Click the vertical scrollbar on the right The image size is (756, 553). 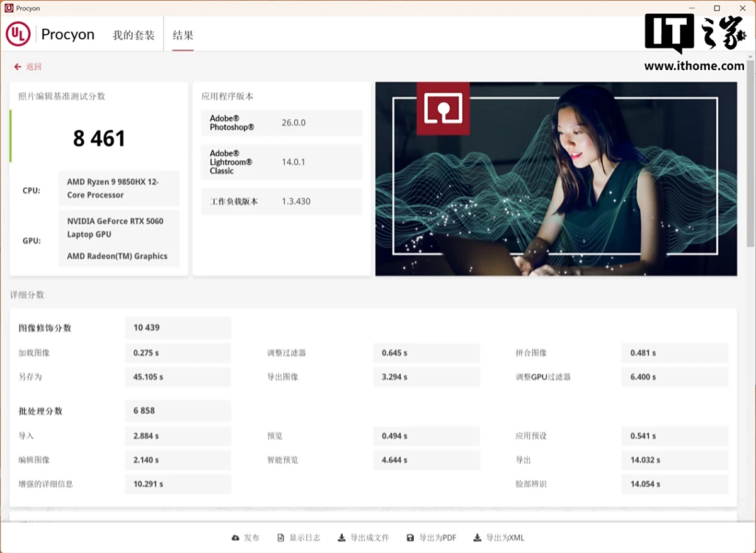[x=750, y=158]
